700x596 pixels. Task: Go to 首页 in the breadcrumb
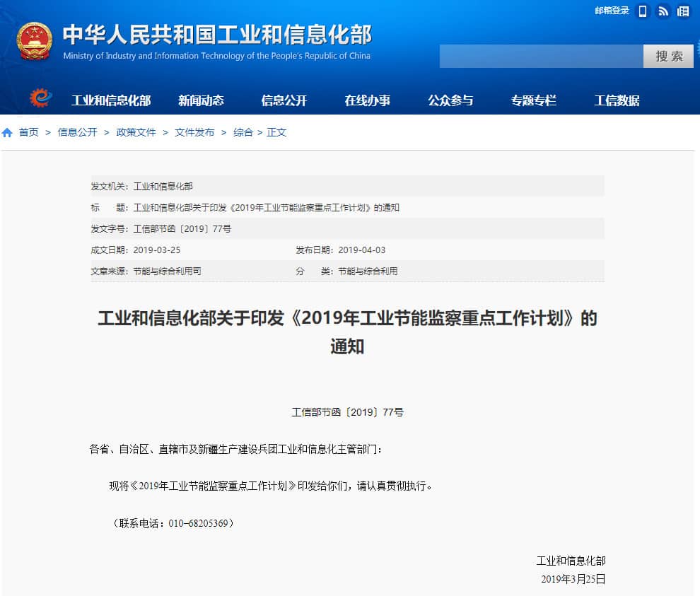pyautogui.click(x=28, y=133)
